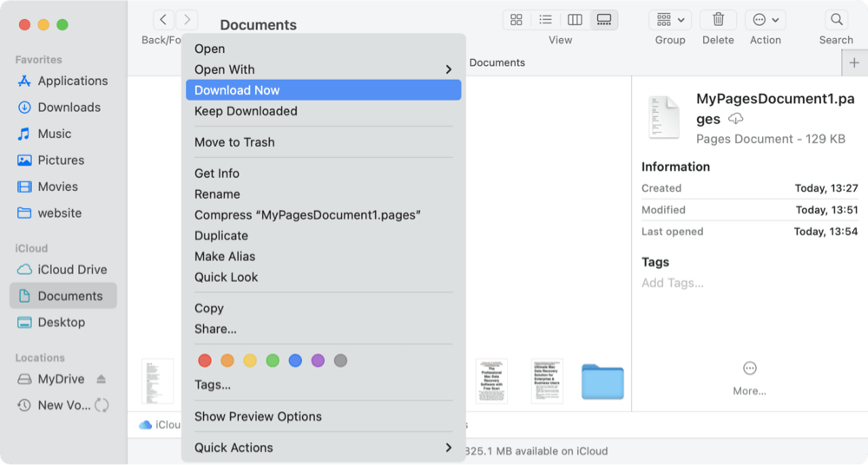The width and height of the screenshot is (868, 465).
Task: Select Move to Trash
Action: pyautogui.click(x=323, y=142)
